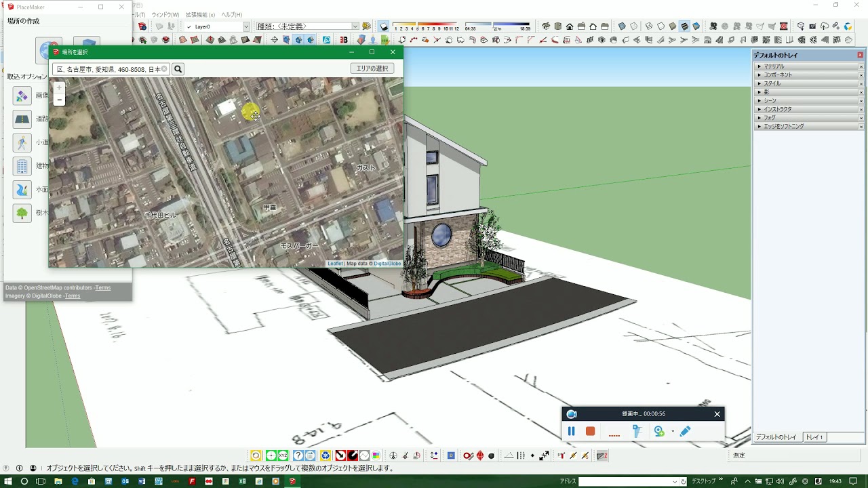Click the 1B toolbar icon
Screen dimensions: 868x488
[x=344, y=40]
